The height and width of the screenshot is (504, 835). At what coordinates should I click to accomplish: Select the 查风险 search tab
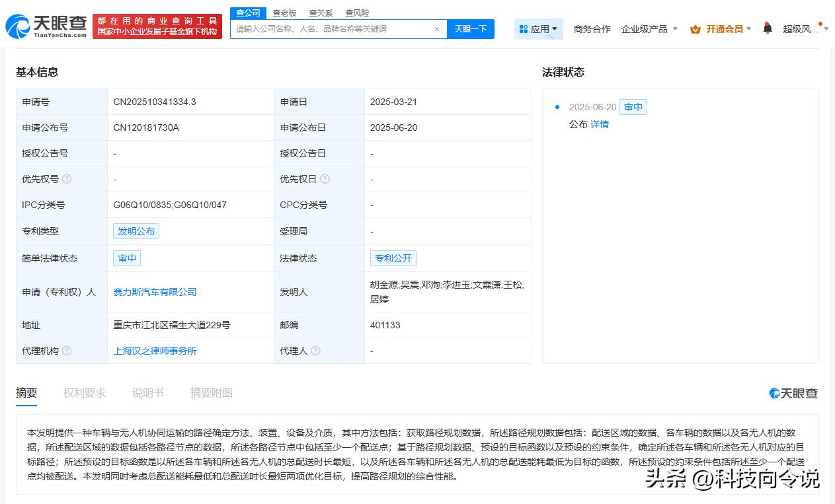(357, 13)
